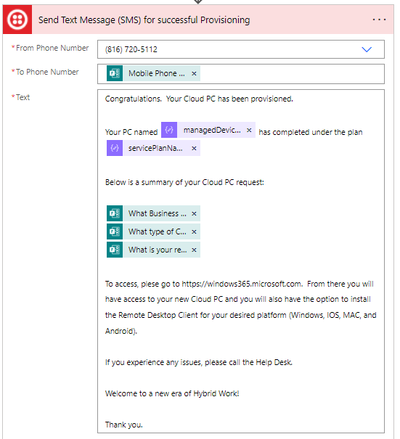Click the 'Thank you.' closing line
The image size is (400, 439).
pos(124,425)
